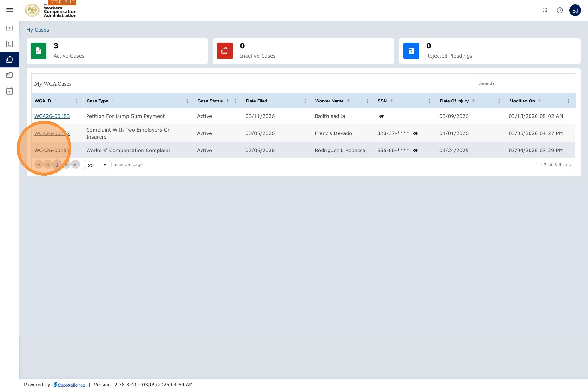Click the CaseXellence footer link
Viewport: 588px width, 389px height.
pos(69,385)
